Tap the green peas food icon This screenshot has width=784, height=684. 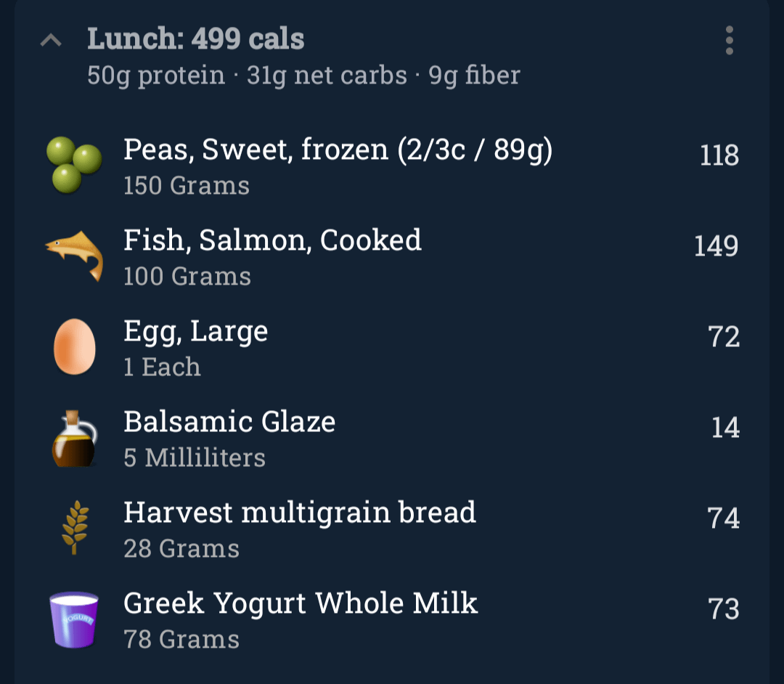[74, 165]
